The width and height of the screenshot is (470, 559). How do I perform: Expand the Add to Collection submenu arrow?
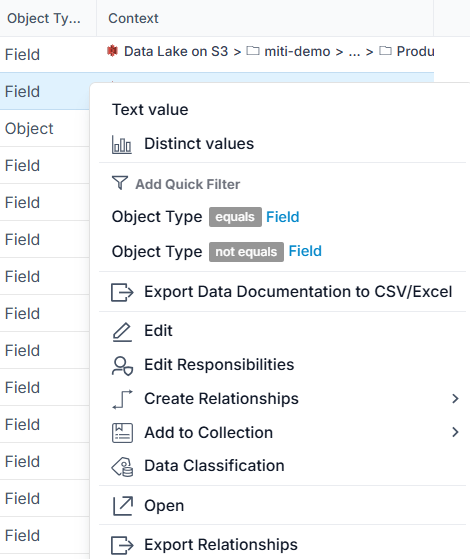455,432
